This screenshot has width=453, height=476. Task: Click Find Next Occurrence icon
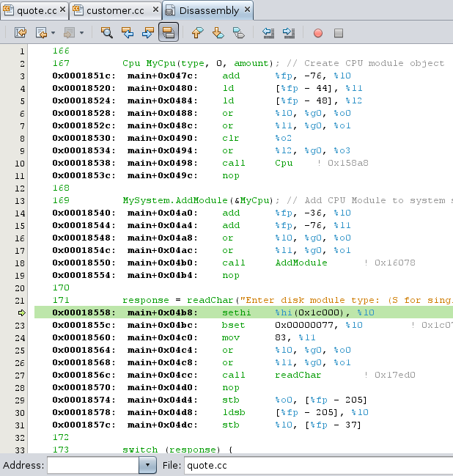click(147, 33)
